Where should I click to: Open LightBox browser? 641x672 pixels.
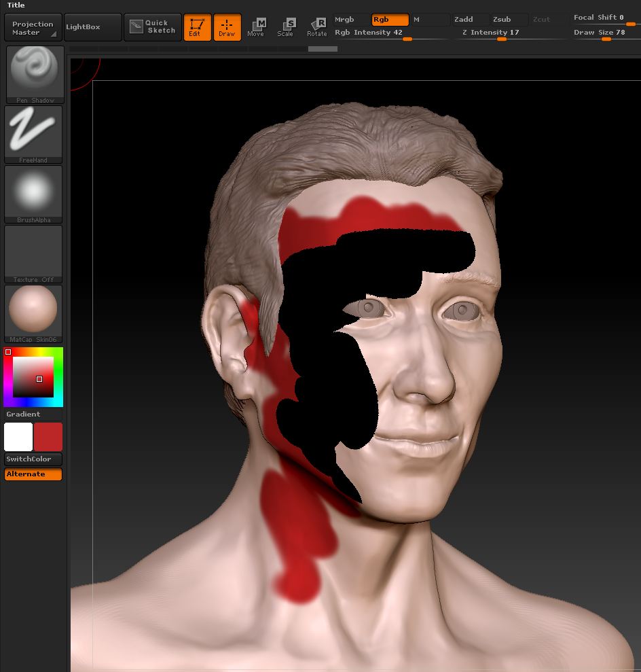93,27
